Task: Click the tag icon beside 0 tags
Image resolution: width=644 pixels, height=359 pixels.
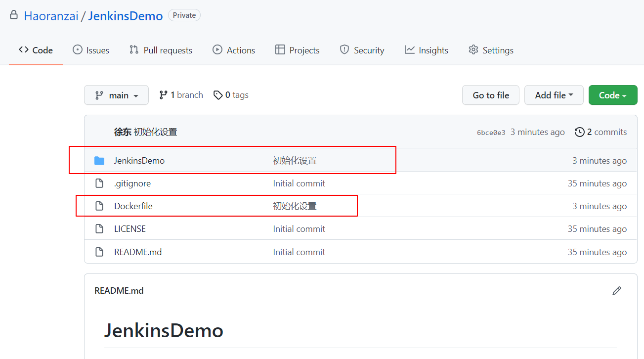Action: [x=218, y=95]
